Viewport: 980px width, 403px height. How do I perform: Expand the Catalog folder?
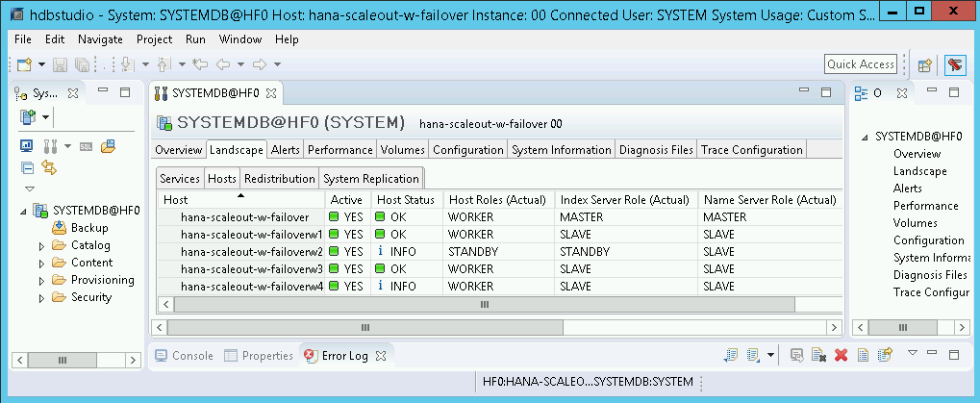[41, 246]
